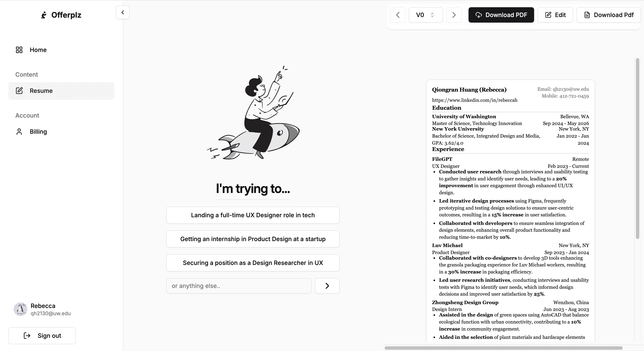
Task: Click the Billing person icon
Action: [x=19, y=131]
